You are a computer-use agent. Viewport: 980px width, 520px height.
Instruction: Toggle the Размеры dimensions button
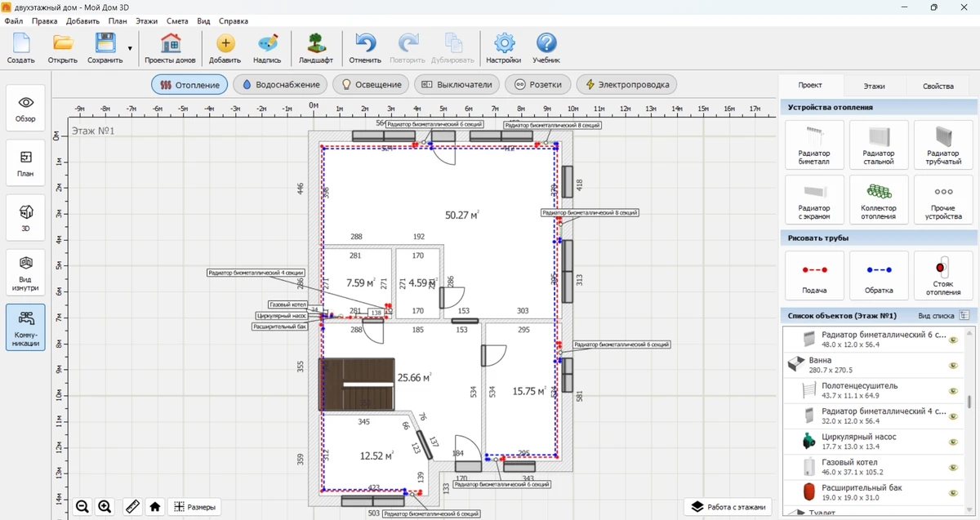click(x=194, y=507)
